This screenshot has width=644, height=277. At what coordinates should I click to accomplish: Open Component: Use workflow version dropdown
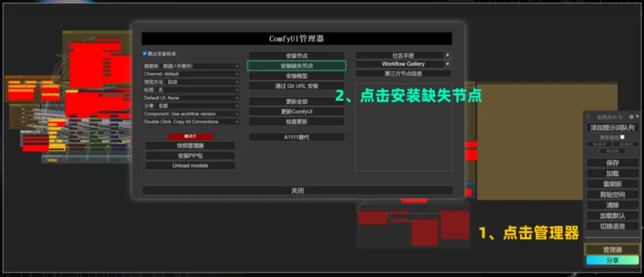[x=191, y=114]
